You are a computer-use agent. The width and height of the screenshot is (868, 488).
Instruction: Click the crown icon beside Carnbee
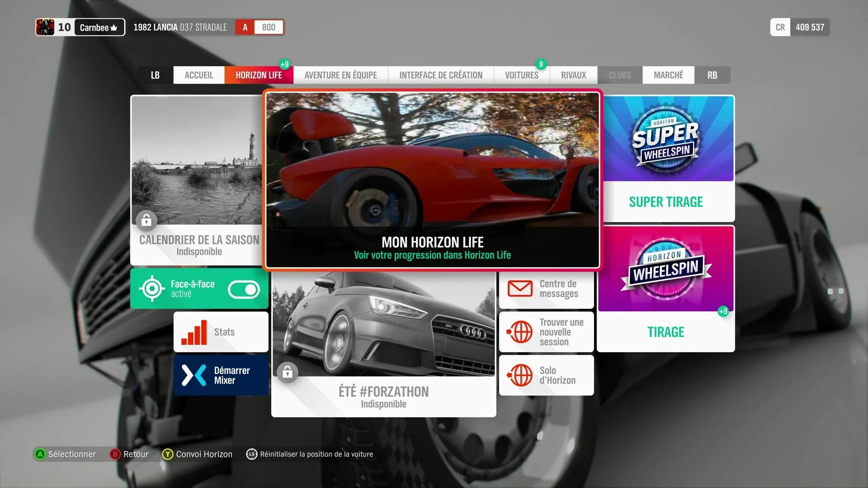coord(114,28)
